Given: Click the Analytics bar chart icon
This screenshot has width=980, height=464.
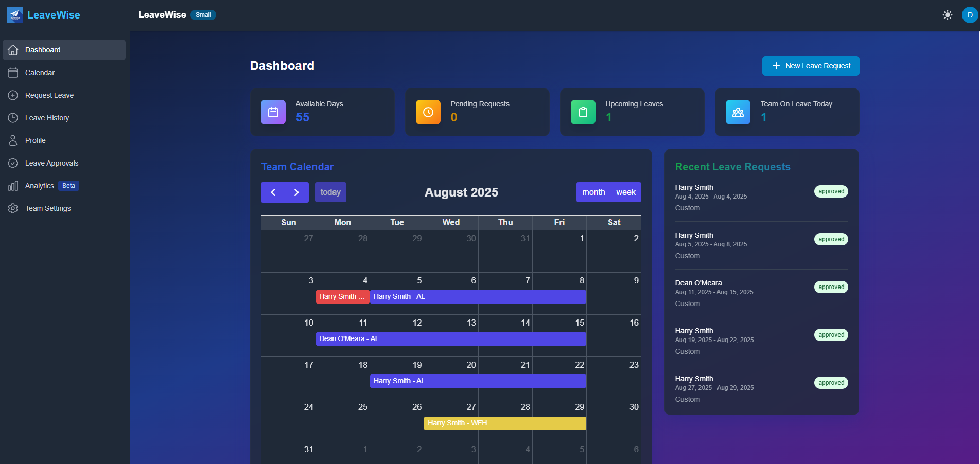Looking at the screenshot, I should [13, 186].
